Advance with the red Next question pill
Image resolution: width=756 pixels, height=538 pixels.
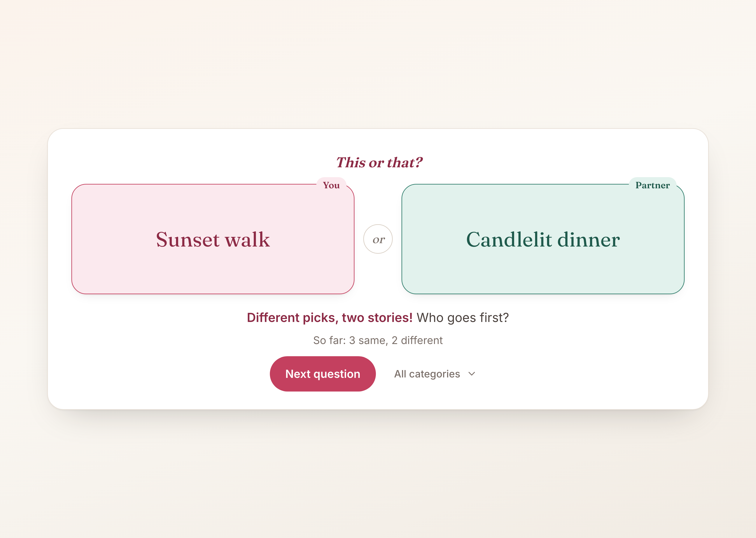pos(323,374)
